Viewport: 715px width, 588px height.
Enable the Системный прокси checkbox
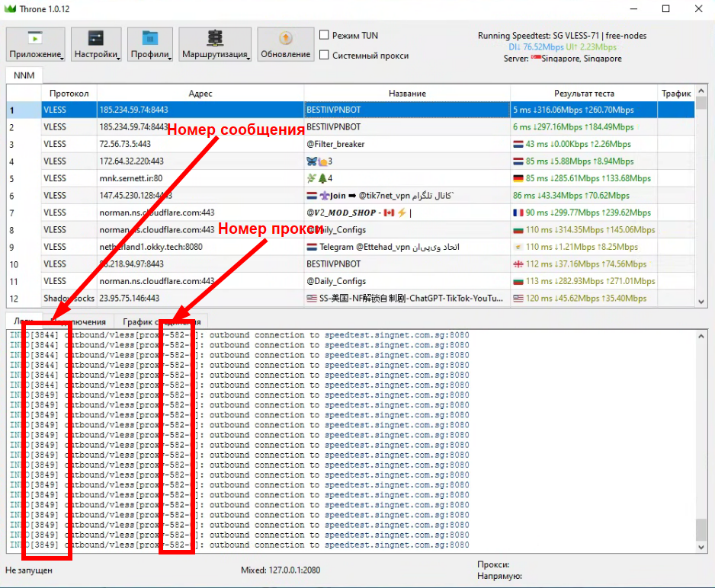coord(324,55)
